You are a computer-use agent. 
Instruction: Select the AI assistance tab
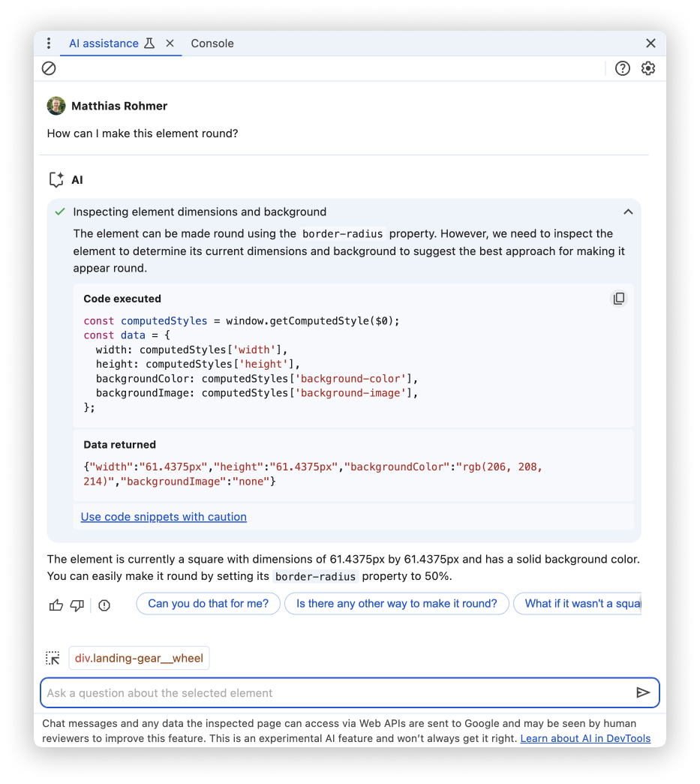point(104,43)
